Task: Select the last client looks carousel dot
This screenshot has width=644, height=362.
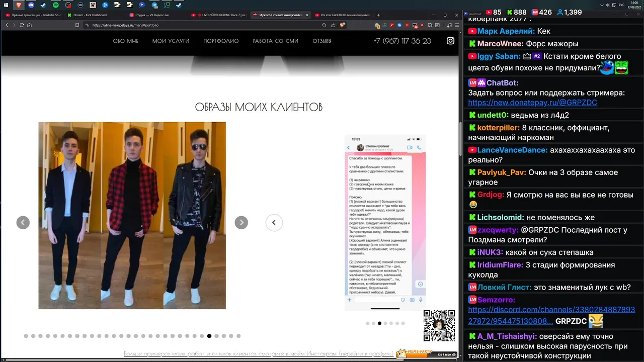Action: pyautogui.click(x=238, y=336)
